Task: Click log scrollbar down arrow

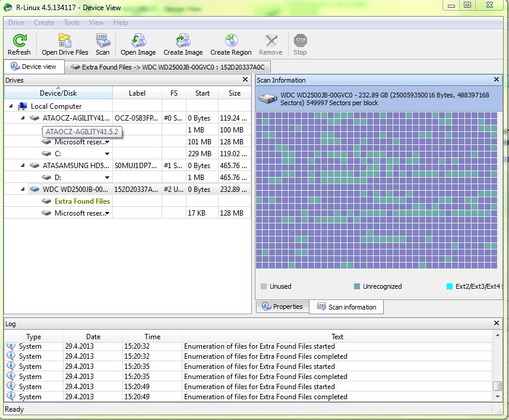Action: (497, 396)
